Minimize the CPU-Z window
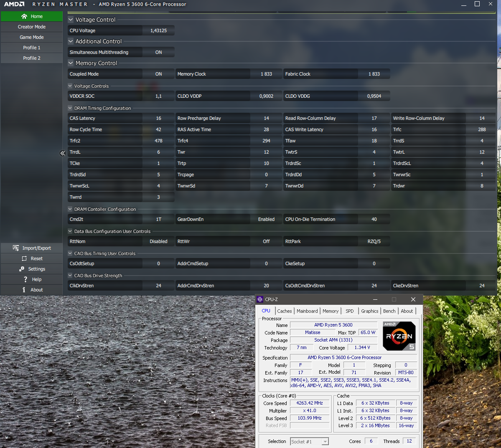The height and width of the screenshot is (448, 501). point(375,299)
